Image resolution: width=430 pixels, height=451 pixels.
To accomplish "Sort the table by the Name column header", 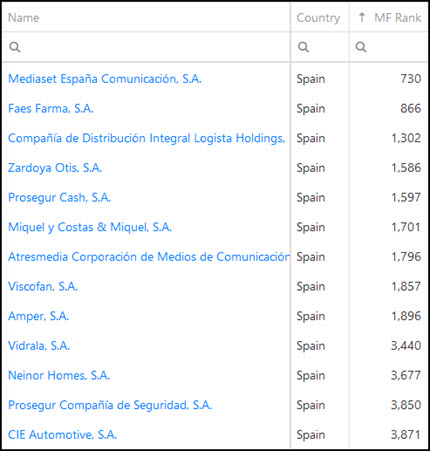I will coord(24,18).
